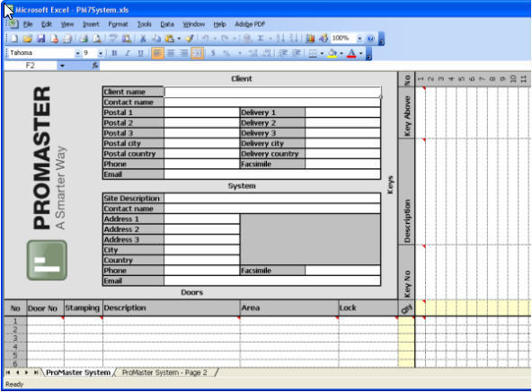The height and width of the screenshot is (392, 532).
Task: Open Excel Help question mark icon
Action: (x=371, y=39)
